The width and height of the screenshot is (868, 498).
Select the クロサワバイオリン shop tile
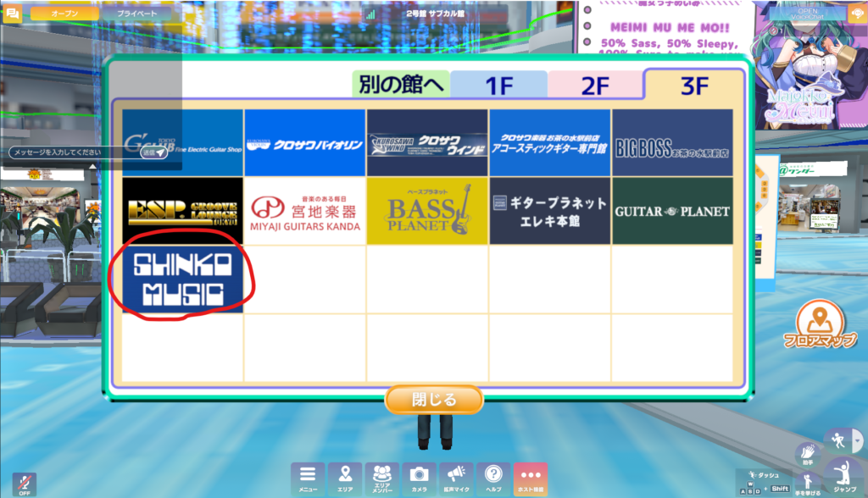(x=305, y=143)
